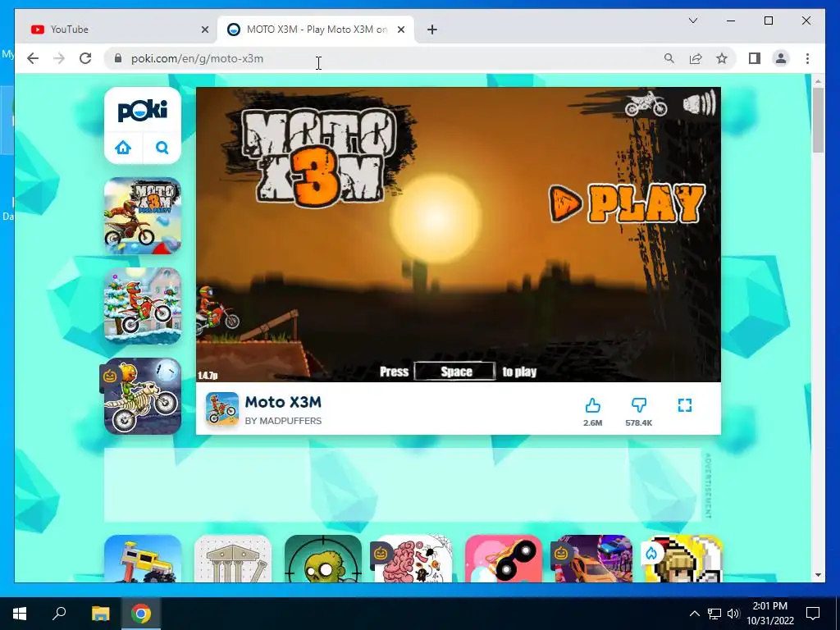Close the MOTO X3M tab
Image resolution: width=840 pixels, height=630 pixels.
click(400, 30)
